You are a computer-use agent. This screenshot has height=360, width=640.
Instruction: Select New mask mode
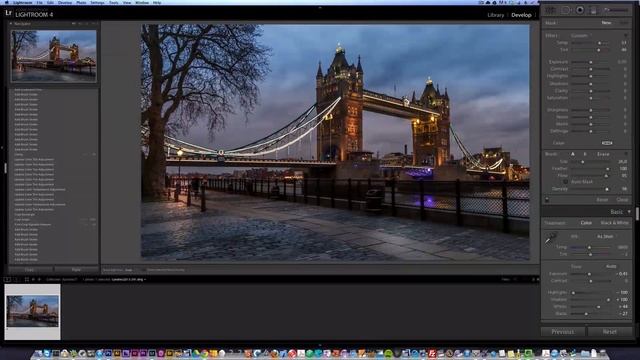click(606, 23)
